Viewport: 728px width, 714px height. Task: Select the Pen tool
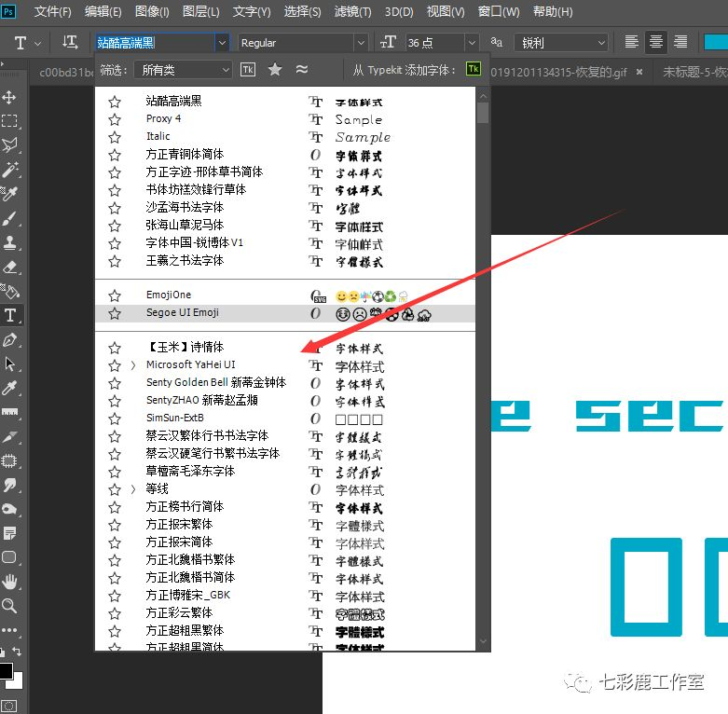9,340
